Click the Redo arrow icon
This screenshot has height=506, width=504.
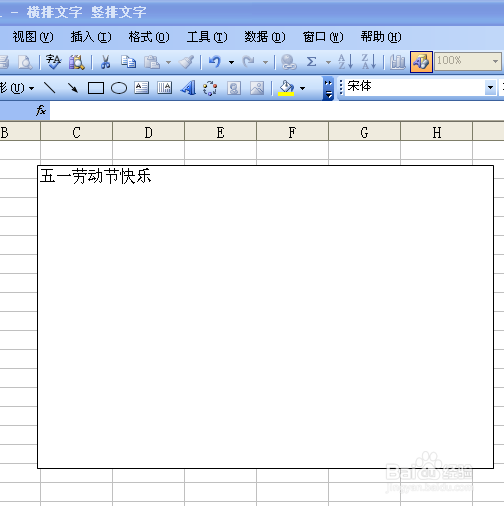248,62
